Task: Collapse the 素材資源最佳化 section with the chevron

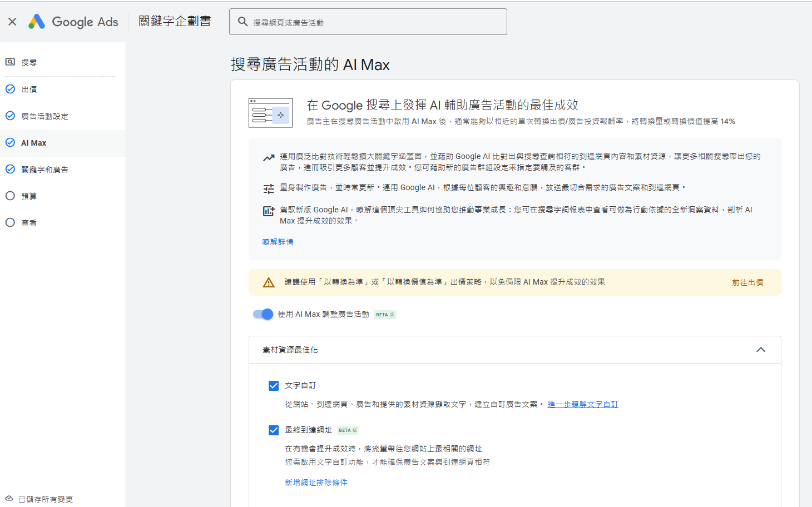Action: (761, 350)
